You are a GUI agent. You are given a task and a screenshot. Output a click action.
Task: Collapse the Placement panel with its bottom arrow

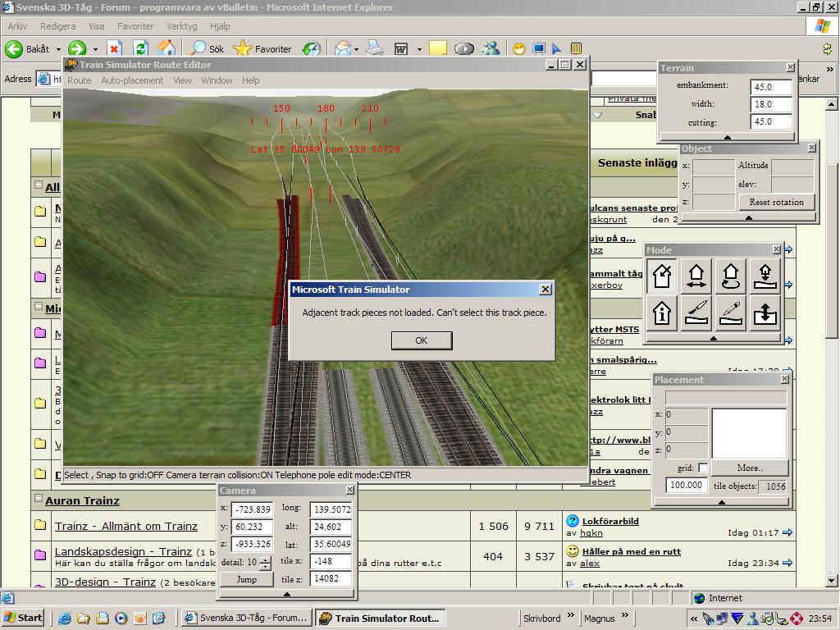[x=722, y=502]
